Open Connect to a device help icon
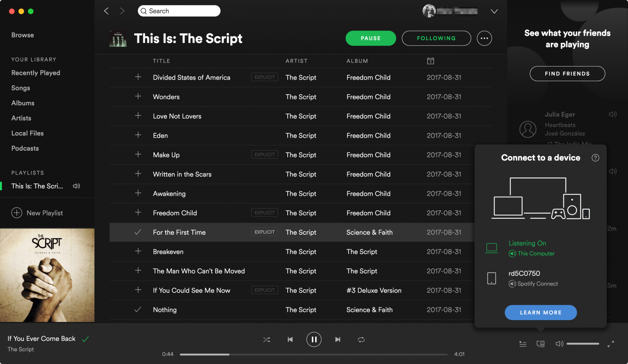 (x=595, y=158)
